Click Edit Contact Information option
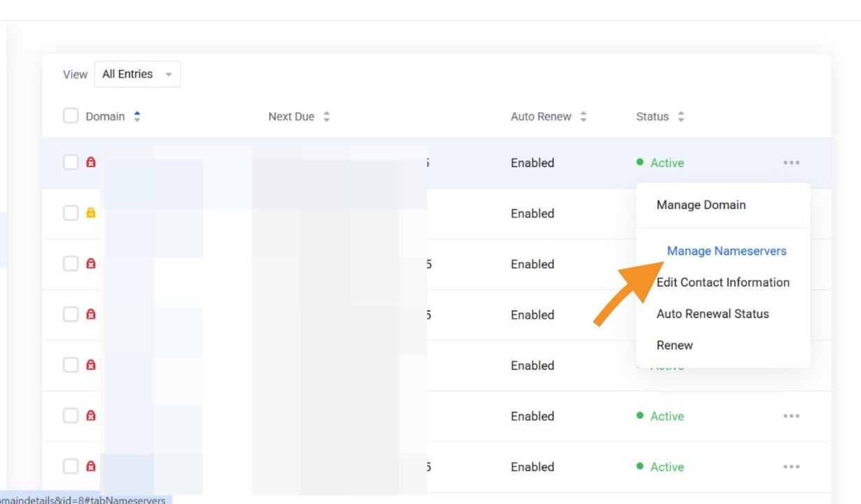The image size is (861, 504). (723, 282)
